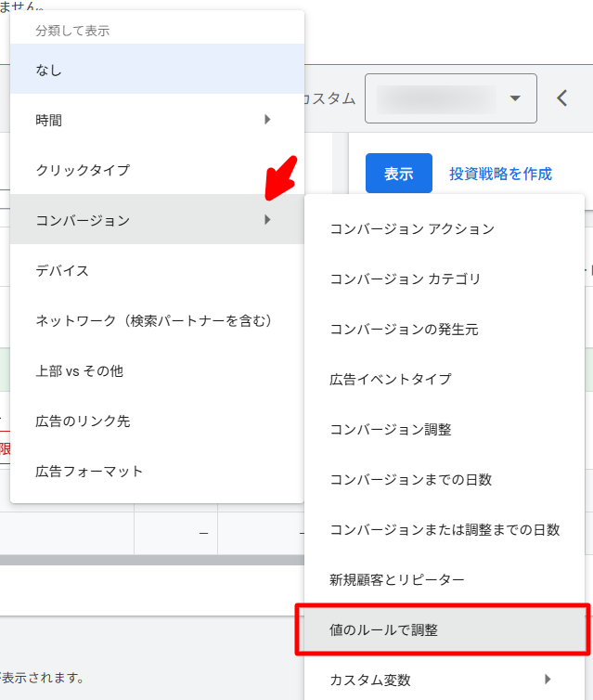Click the blue 表示 button
The width and height of the screenshot is (593, 700).
point(399,174)
